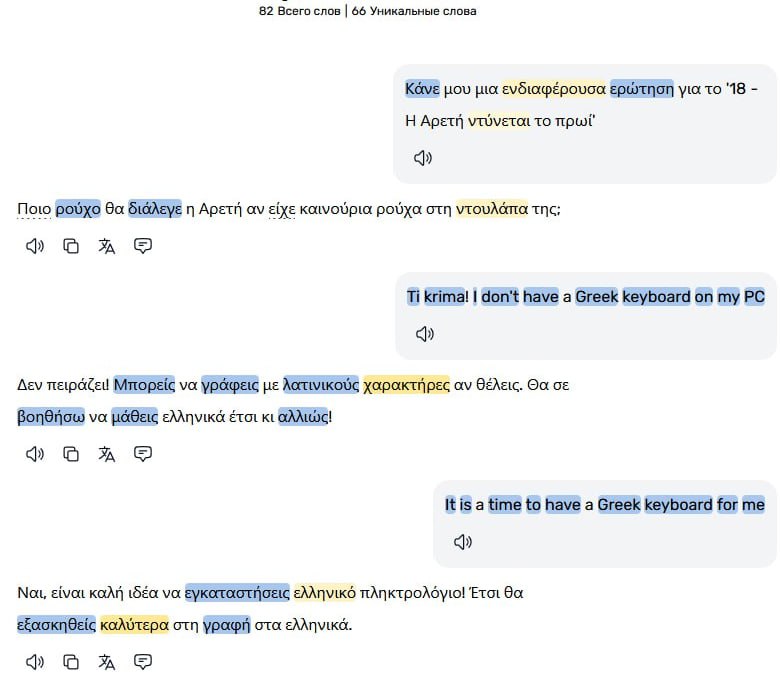
Task: Click the highlighted word 'εγκαταστήσεις'
Action: click(x=237, y=593)
